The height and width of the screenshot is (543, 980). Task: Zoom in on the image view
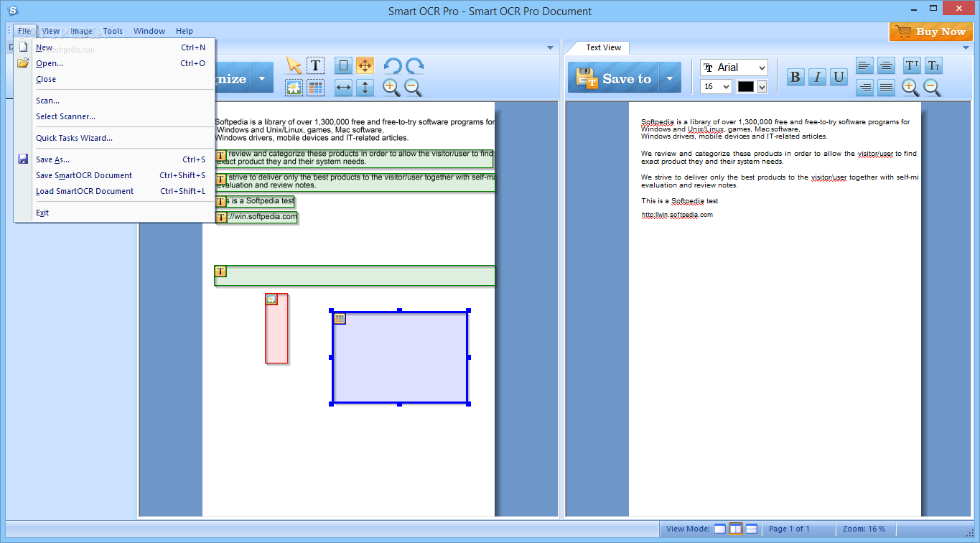click(x=391, y=88)
